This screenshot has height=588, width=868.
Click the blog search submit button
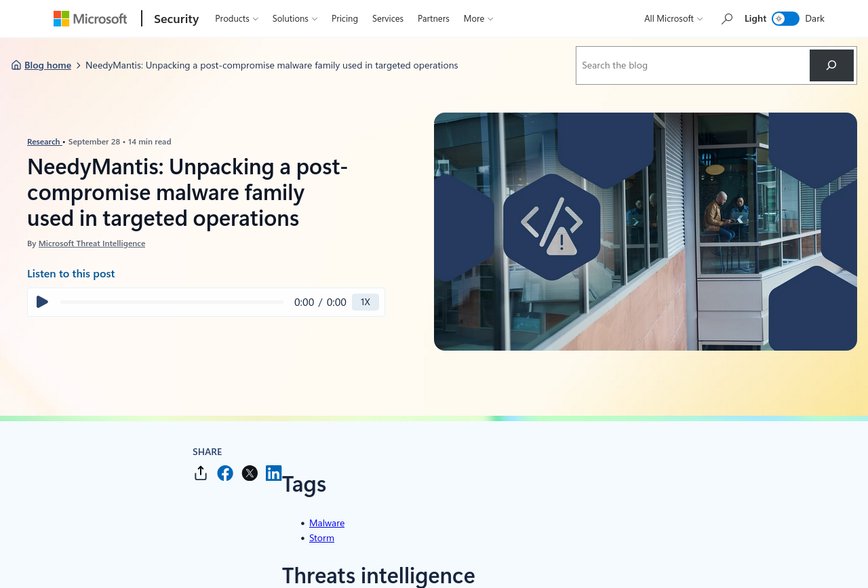point(831,65)
